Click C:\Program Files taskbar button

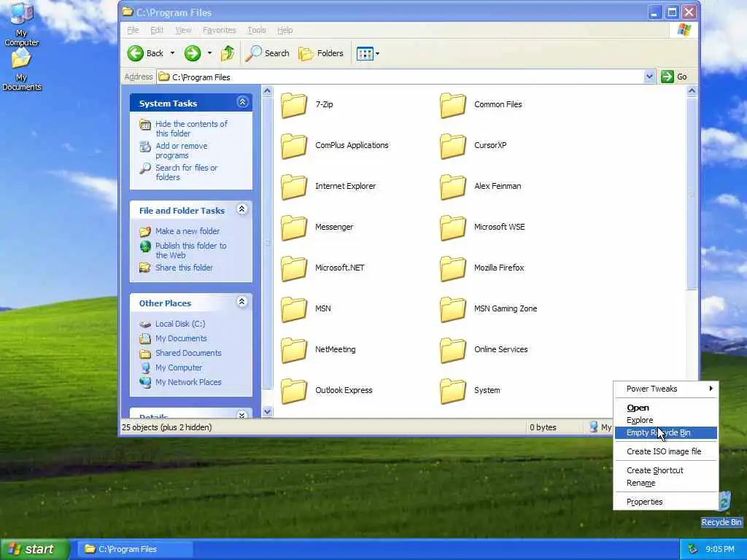click(135, 549)
